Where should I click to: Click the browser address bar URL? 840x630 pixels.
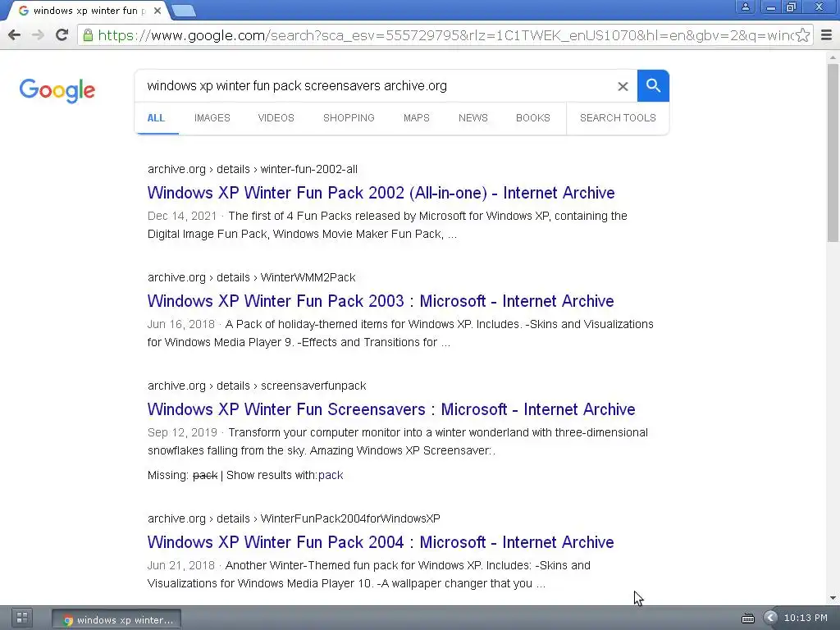(445, 35)
